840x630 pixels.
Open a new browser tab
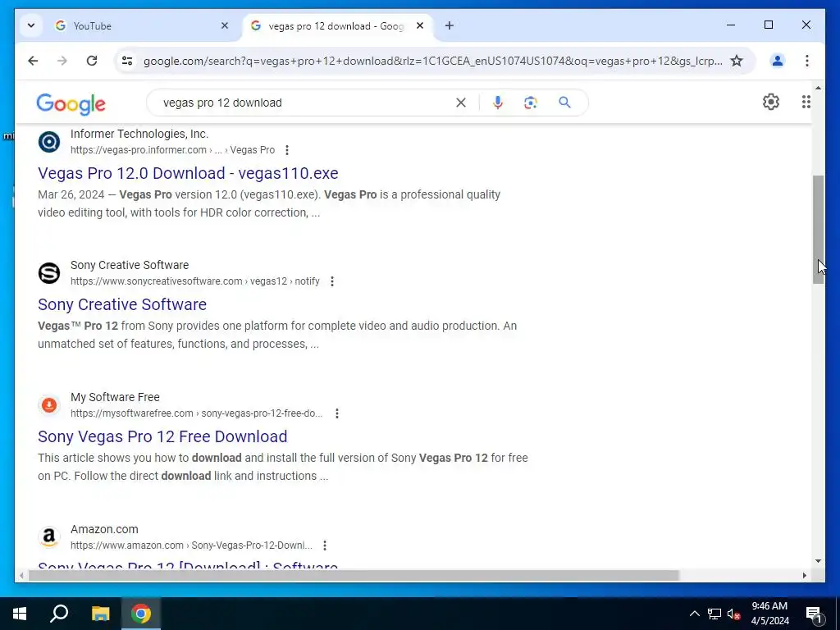point(449,25)
